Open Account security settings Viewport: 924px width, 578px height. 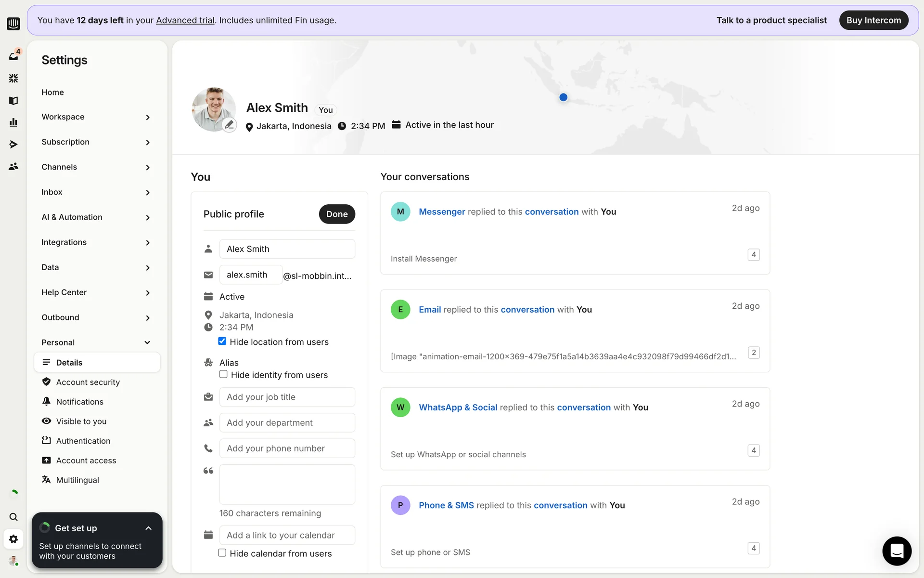point(88,382)
